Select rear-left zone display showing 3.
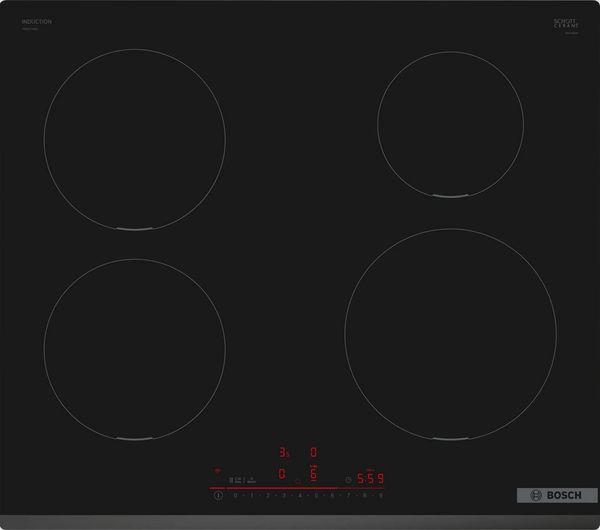This screenshot has height=530, width=600. (x=284, y=453)
